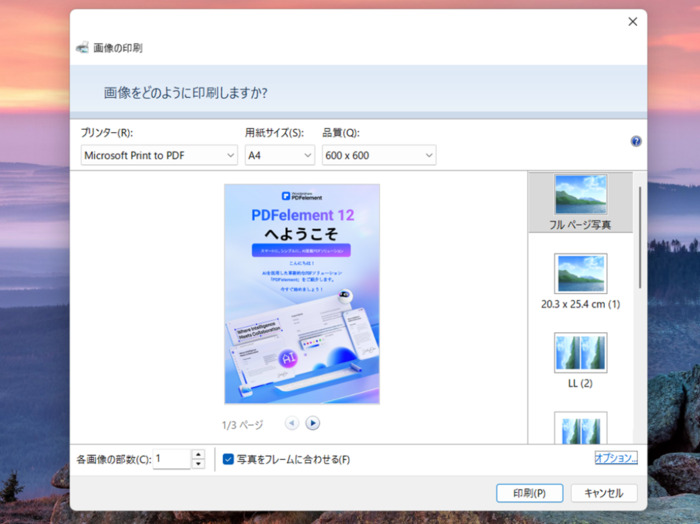The image size is (700, 524).
Task: Select the partially visible layout below LL (2)
Action: 580,428
